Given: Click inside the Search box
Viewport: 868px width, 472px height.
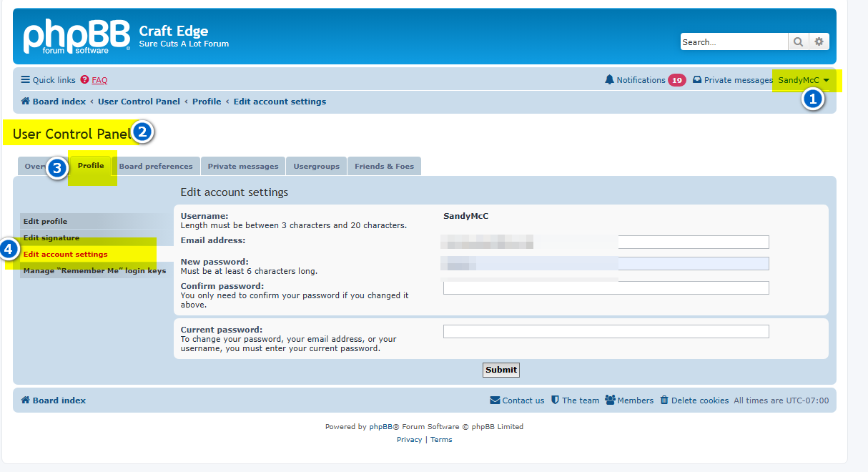Looking at the screenshot, I should [733, 42].
